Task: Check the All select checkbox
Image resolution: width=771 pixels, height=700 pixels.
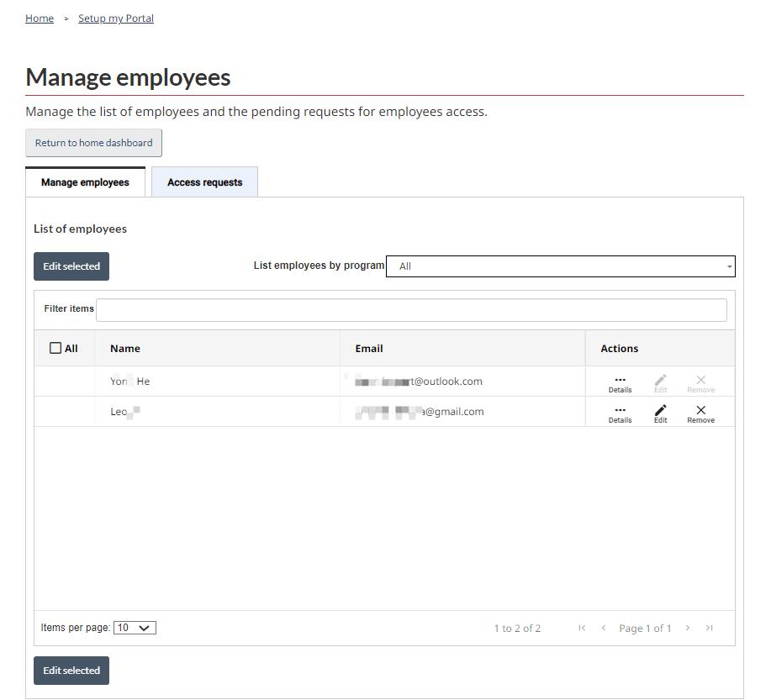Action: 55,348
